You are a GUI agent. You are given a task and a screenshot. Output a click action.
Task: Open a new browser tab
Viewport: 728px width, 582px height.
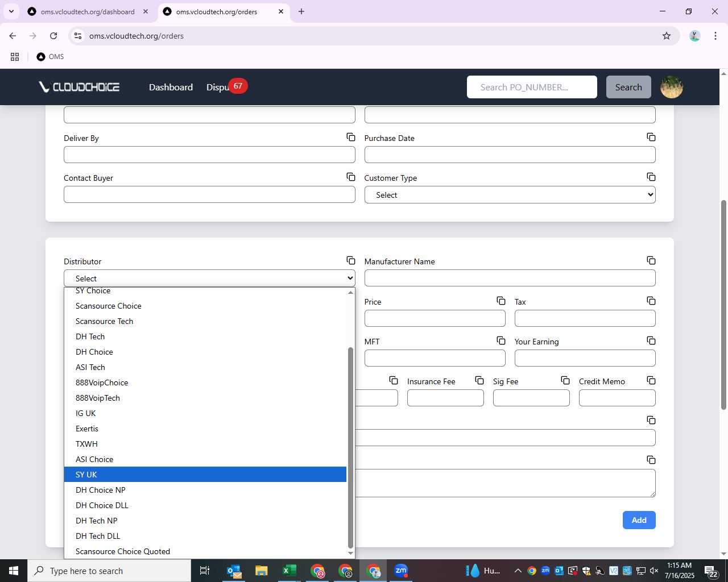click(x=301, y=11)
